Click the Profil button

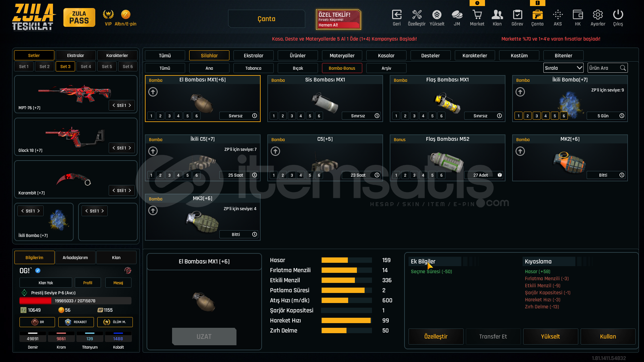(88, 283)
